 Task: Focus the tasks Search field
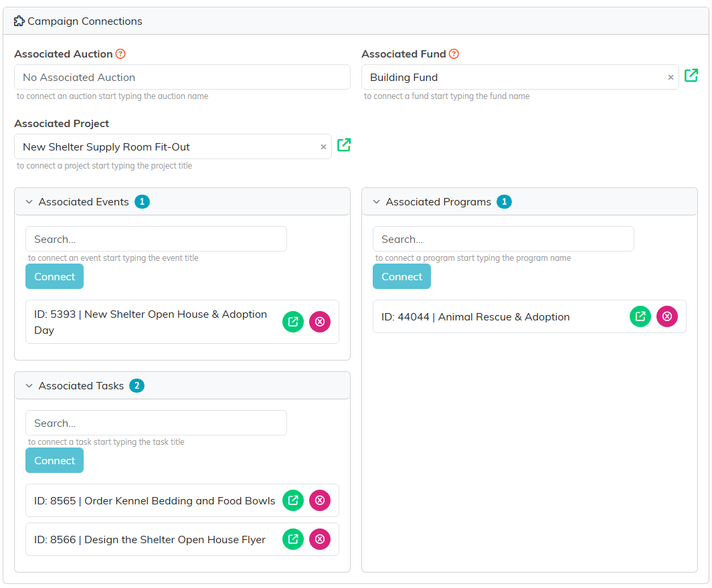[156, 423]
